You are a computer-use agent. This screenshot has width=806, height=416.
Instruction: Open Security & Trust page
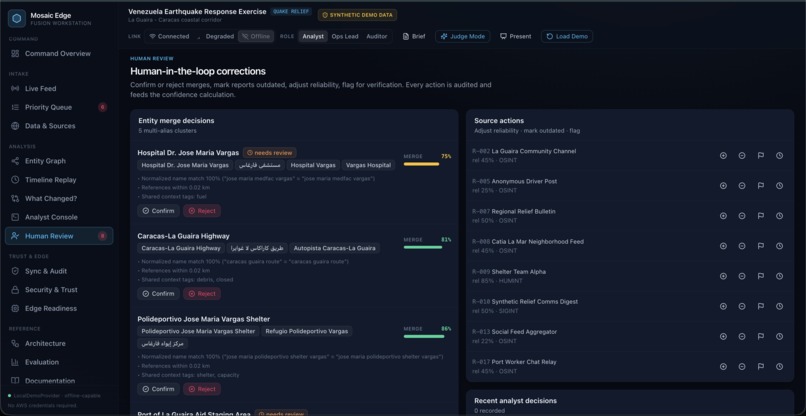(x=59, y=290)
